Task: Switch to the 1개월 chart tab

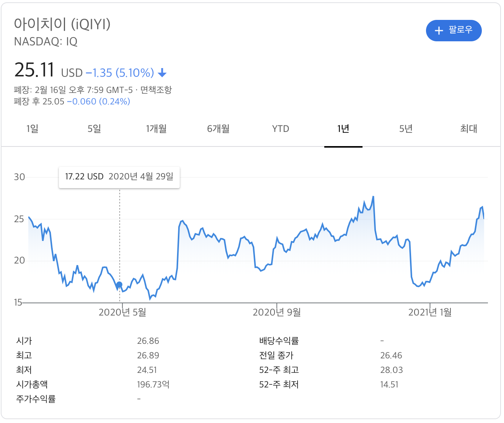Action: coord(156,129)
